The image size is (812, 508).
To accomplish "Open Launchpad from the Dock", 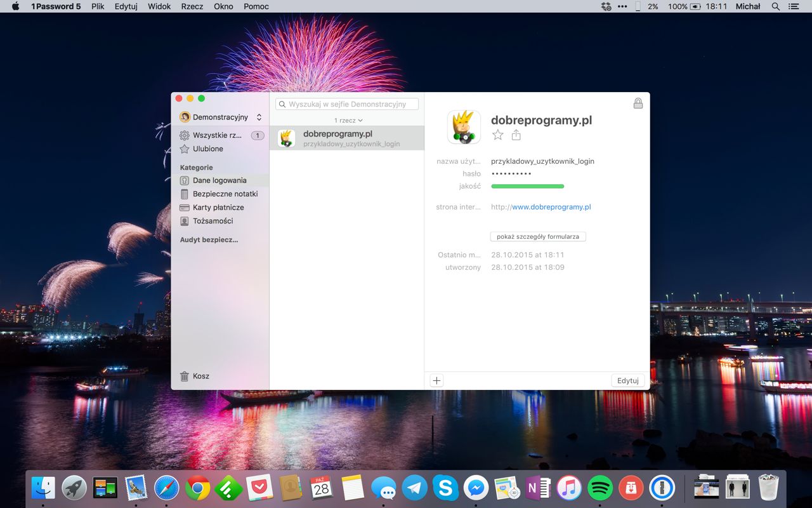I will 74,488.
